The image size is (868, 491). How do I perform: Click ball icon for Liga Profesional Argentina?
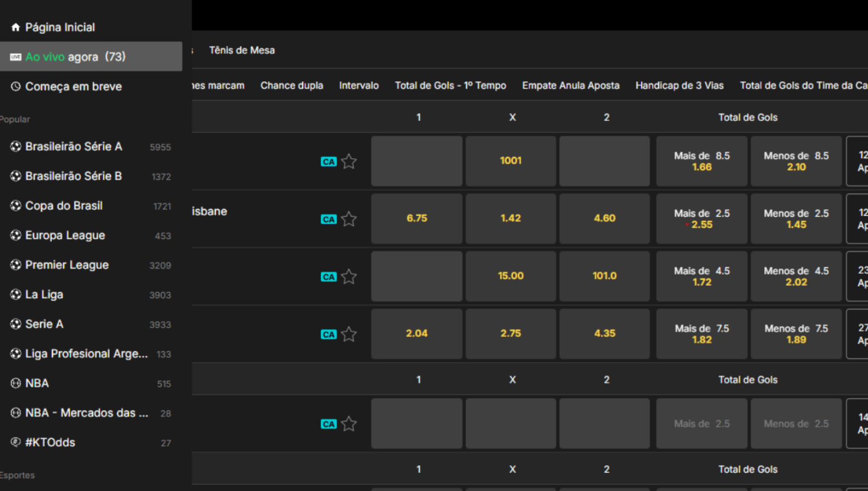click(16, 353)
